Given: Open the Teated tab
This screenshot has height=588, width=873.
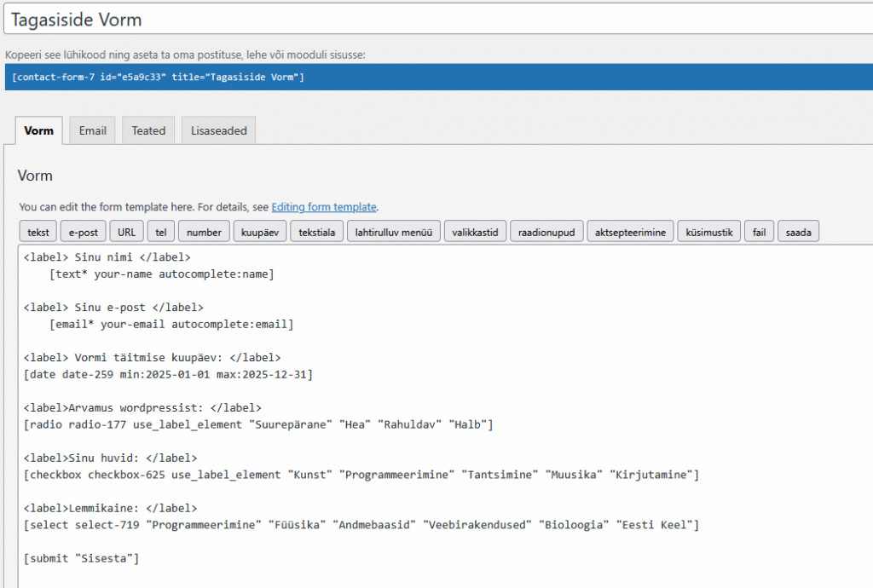Looking at the screenshot, I should (148, 130).
